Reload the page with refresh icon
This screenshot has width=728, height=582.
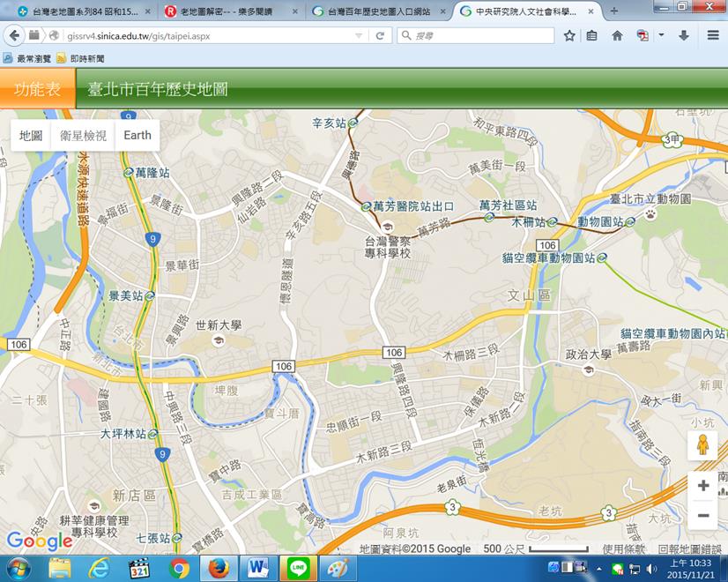(x=380, y=36)
